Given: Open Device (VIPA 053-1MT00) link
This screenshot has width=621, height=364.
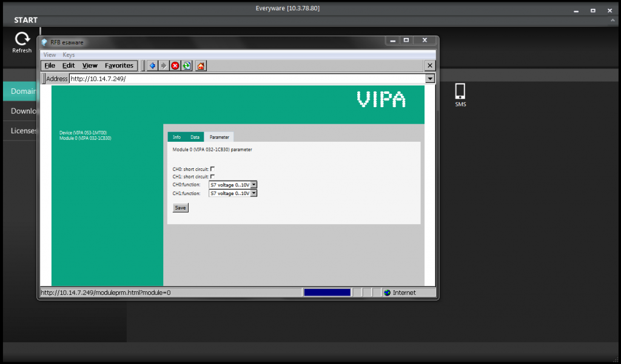Looking at the screenshot, I should pyautogui.click(x=83, y=133).
